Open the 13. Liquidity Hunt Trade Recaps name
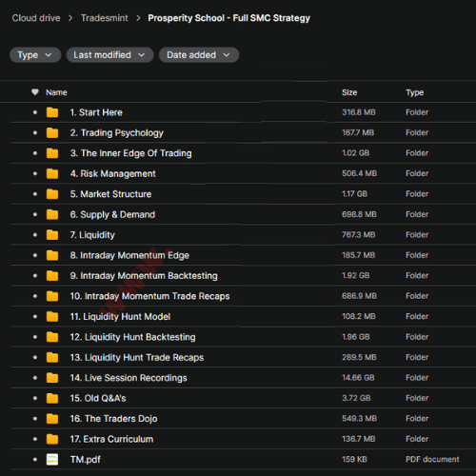Image resolution: width=476 pixels, height=476 pixels. tap(137, 357)
